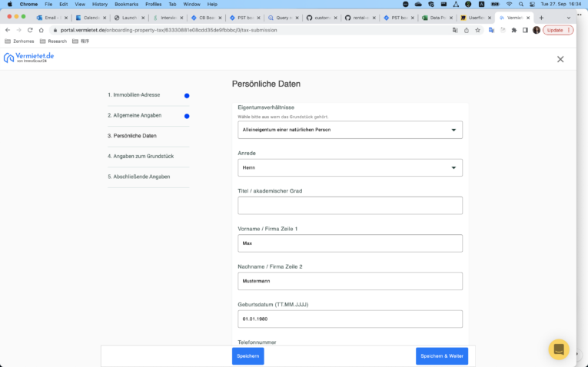Click the Vermietet.de logo
The width and height of the screenshot is (588, 367).
(x=28, y=58)
